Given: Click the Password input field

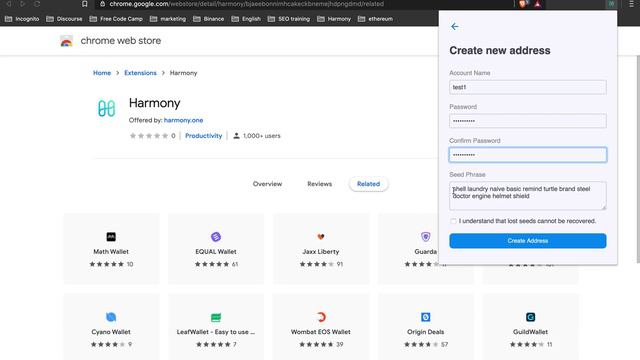Looking at the screenshot, I should tap(528, 121).
